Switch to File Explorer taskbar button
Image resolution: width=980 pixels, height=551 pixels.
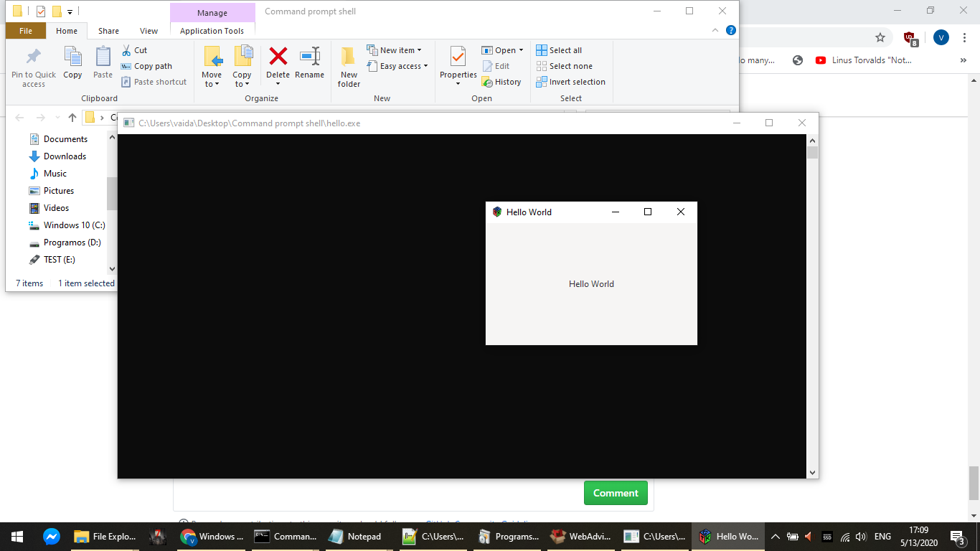coord(104,536)
